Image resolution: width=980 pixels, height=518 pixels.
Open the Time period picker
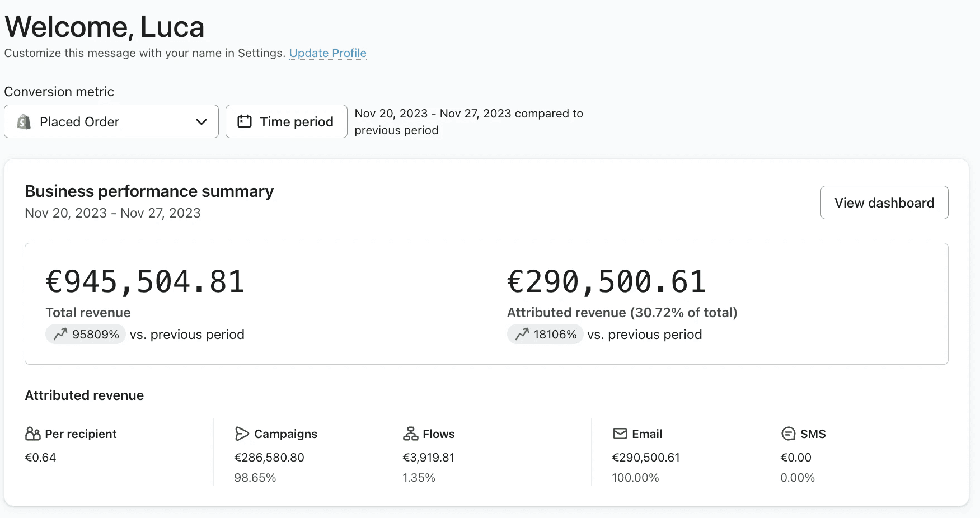pos(287,121)
